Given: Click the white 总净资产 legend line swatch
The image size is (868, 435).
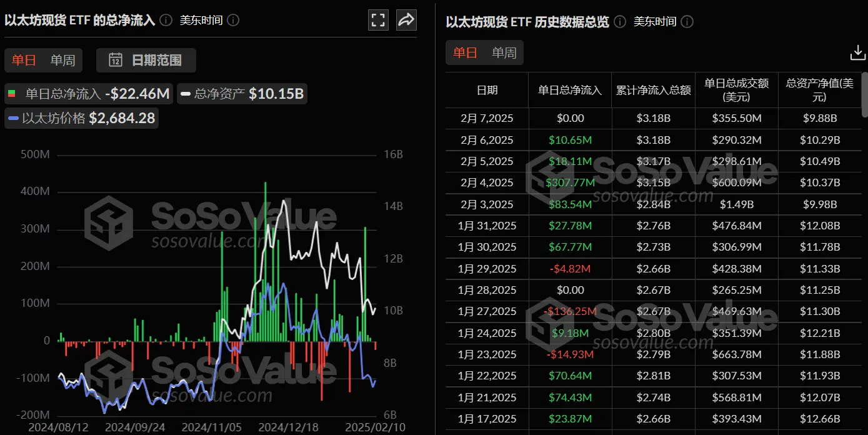Looking at the screenshot, I should (186, 94).
